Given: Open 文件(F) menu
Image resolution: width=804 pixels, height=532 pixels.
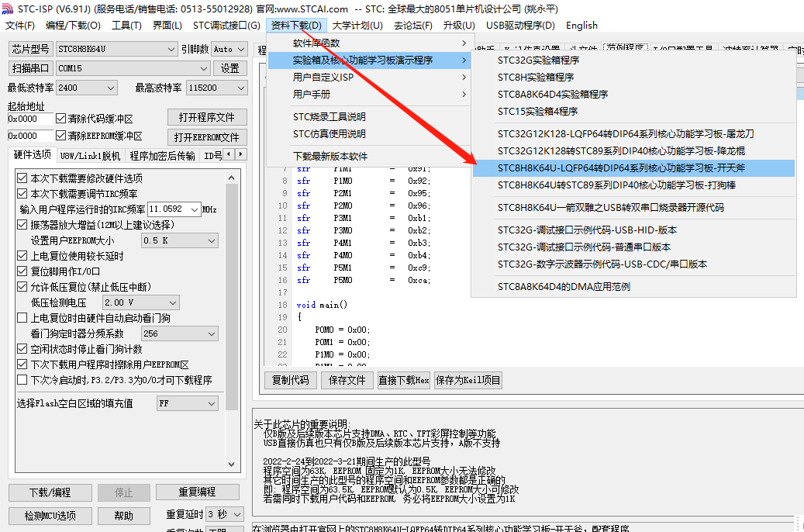Looking at the screenshot, I should pyautogui.click(x=19, y=25).
